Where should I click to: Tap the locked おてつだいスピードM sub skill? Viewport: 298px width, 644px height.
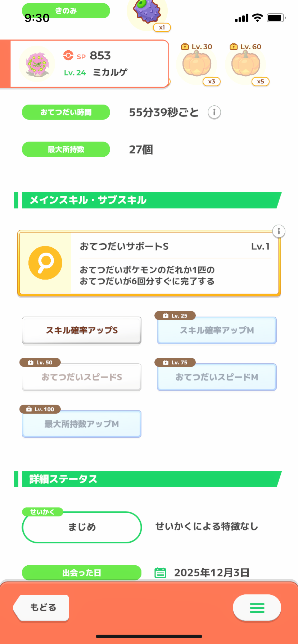pos(217,377)
